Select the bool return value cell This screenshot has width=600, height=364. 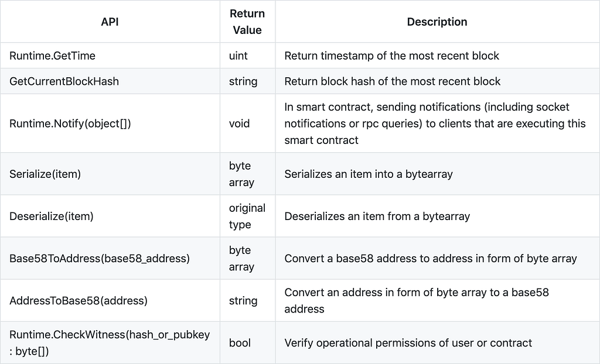(x=239, y=342)
